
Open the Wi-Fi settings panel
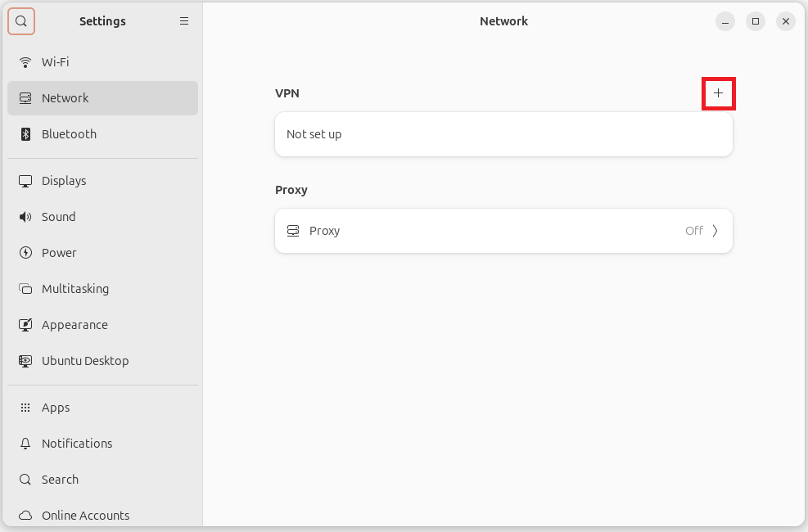click(102, 62)
